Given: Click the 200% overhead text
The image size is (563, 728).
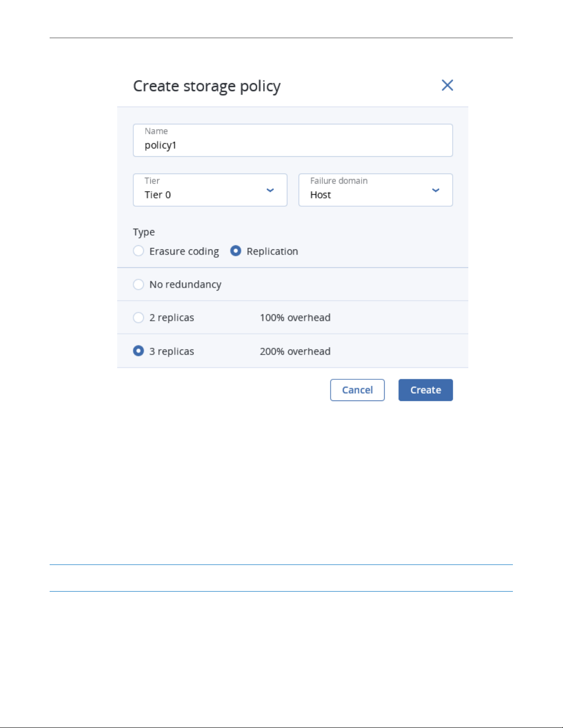Looking at the screenshot, I should tap(295, 351).
